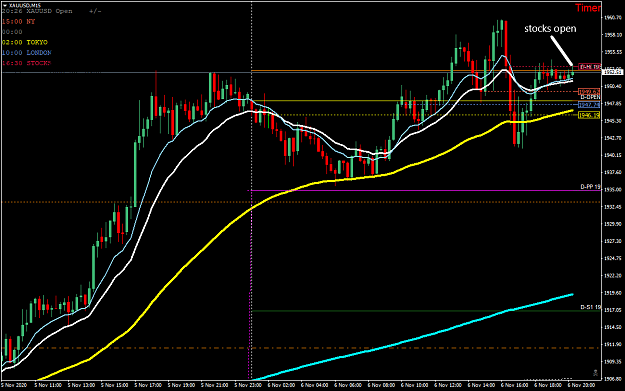Click the 1932.45 price scale value
This screenshot has width=625, height=391.
point(613,207)
